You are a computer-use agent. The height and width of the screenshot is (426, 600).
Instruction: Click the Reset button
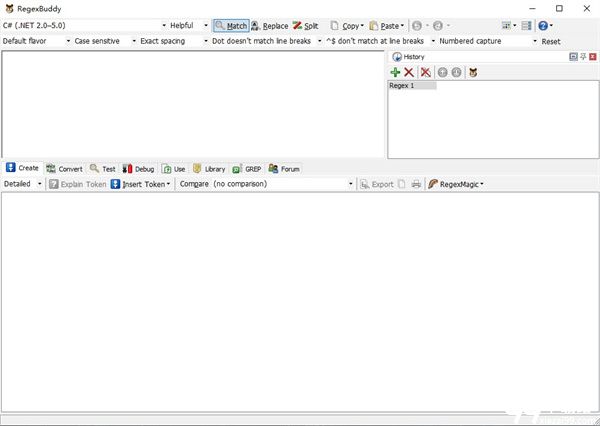click(x=551, y=41)
